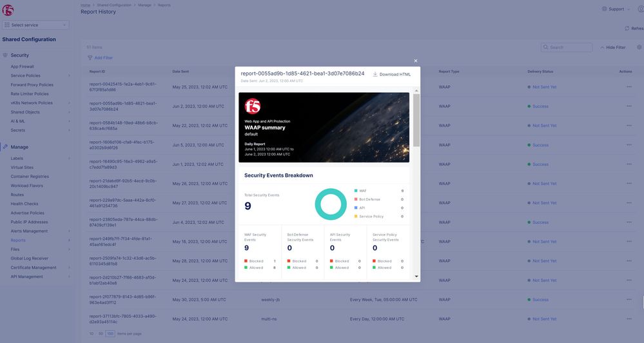Click the Delivery Status column header
Screen dimensions: 644x343
[x=540, y=72]
